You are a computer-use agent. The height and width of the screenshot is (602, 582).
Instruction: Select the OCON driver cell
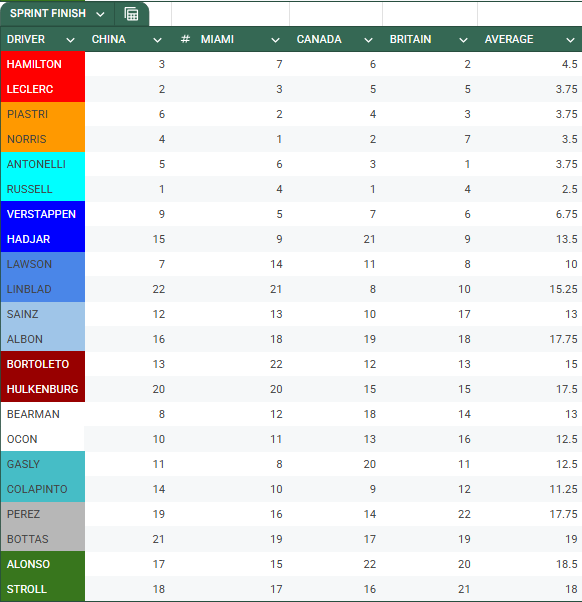point(43,439)
